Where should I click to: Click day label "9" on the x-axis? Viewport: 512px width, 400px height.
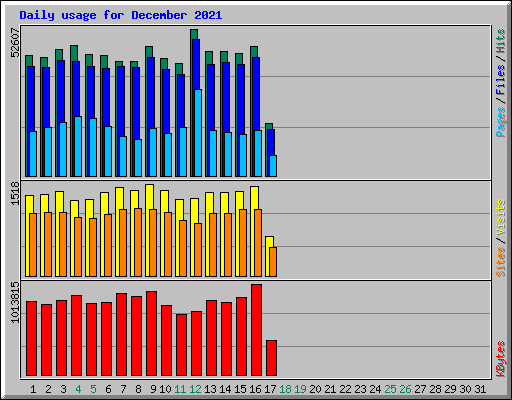[x=153, y=389]
